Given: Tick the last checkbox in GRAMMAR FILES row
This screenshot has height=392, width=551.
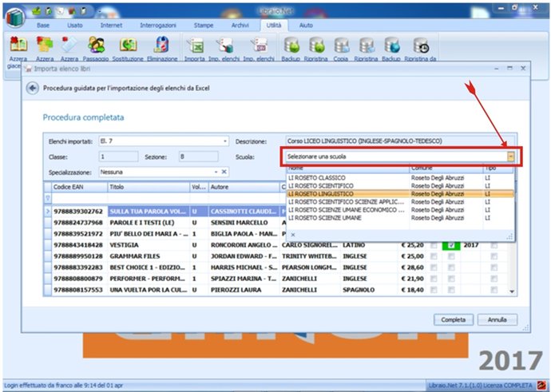Looking at the screenshot, I should [494, 256].
